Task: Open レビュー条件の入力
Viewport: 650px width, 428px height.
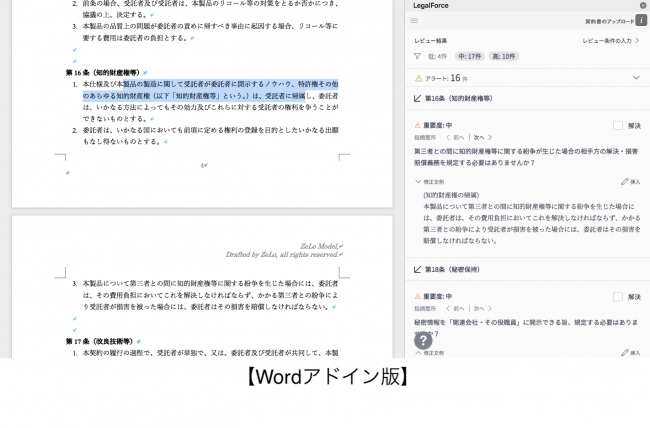Action: pyautogui.click(x=611, y=41)
